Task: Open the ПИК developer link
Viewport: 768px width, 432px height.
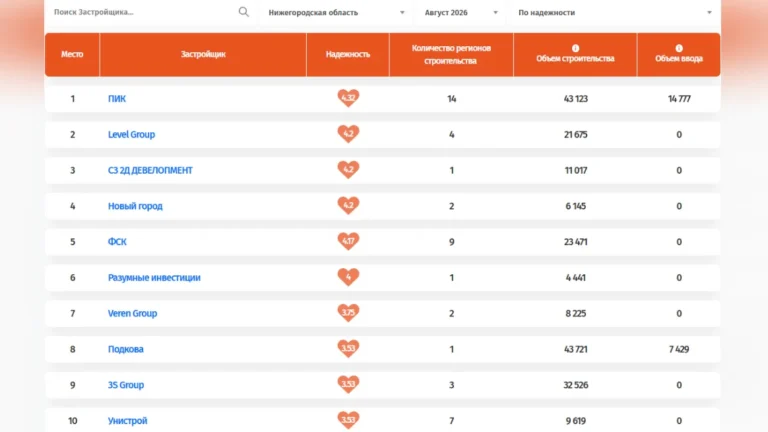Action: click(117, 98)
